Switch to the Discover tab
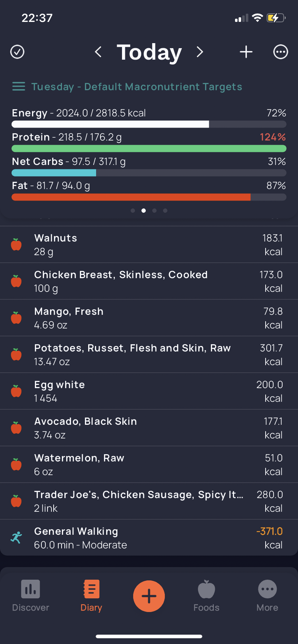 [31, 596]
